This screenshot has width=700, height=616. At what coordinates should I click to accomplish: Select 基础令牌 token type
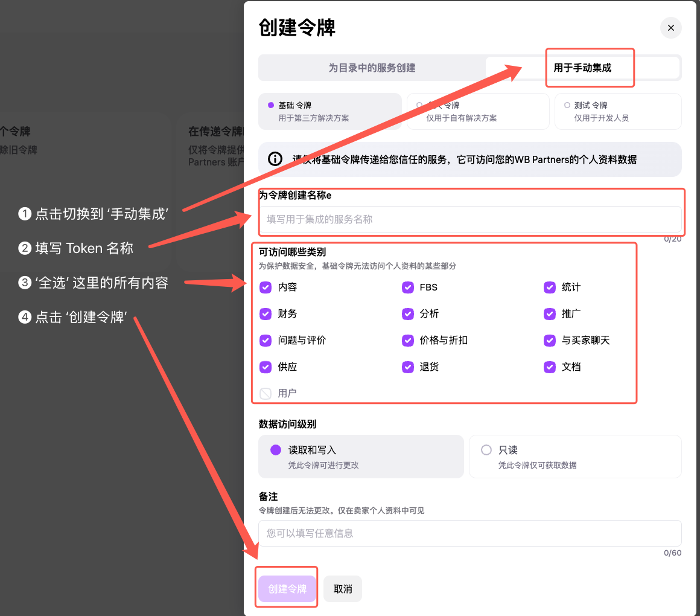pos(330,111)
